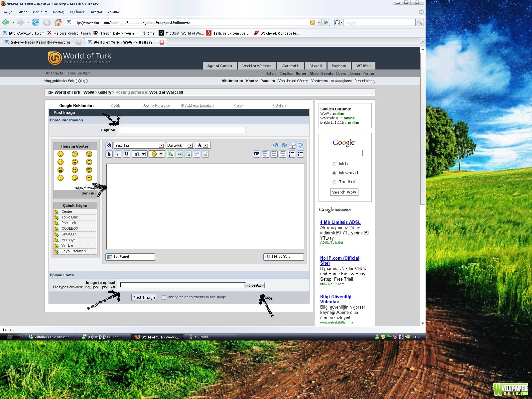Open the Görünüm menu
Image resolution: width=532 pixels, height=399 pixels.
(40, 12)
